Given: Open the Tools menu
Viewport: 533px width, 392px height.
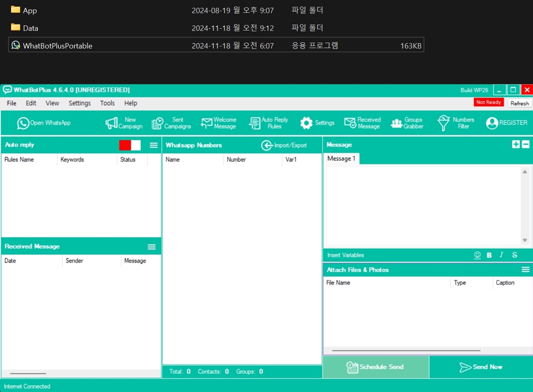Looking at the screenshot, I should 107,103.
